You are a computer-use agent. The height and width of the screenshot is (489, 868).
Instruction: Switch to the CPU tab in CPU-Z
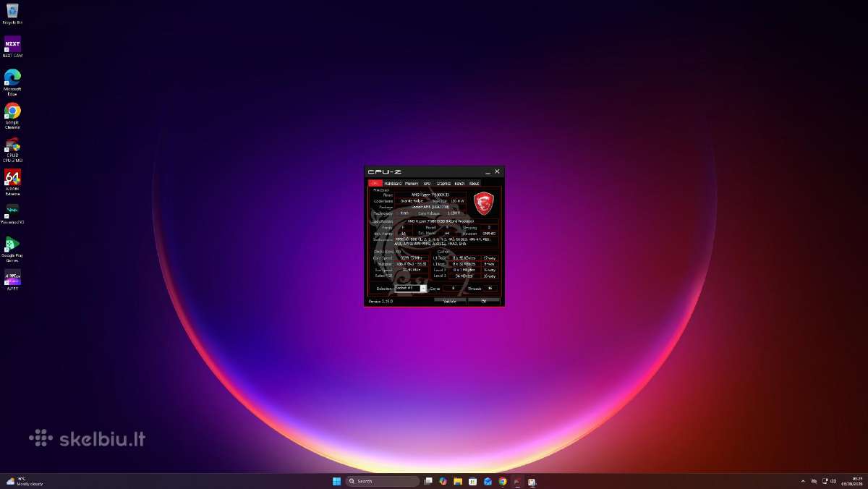coord(375,183)
